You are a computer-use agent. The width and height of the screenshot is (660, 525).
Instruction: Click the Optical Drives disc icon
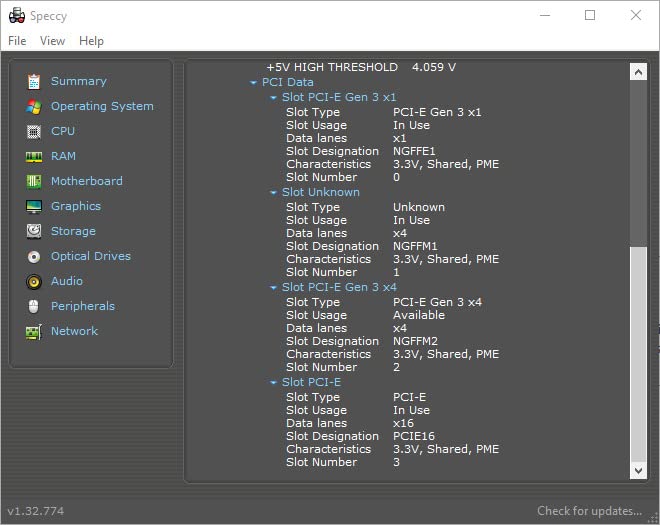click(34, 257)
